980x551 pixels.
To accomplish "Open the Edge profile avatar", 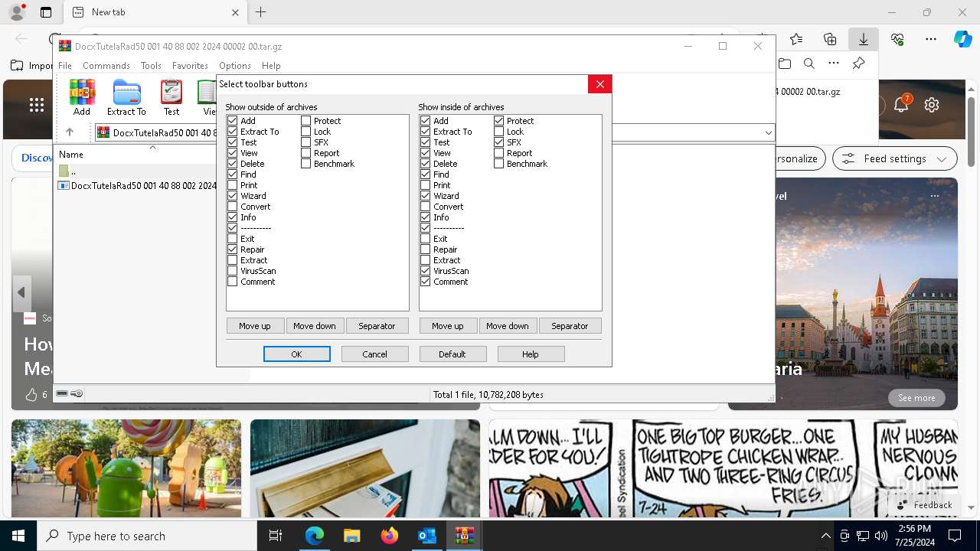I will point(16,12).
